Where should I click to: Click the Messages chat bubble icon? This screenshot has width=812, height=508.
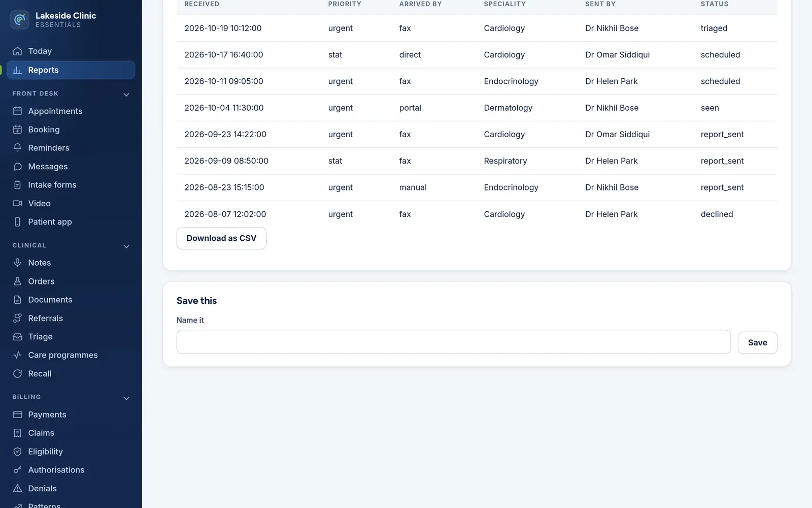coord(17,167)
